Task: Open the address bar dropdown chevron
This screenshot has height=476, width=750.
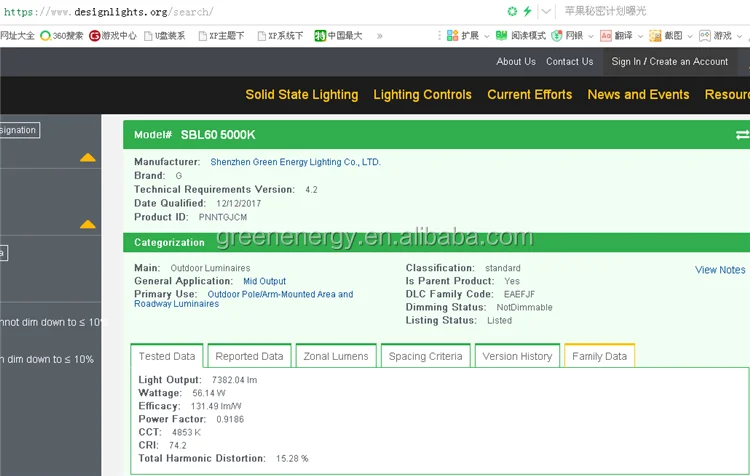Action: (546, 11)
